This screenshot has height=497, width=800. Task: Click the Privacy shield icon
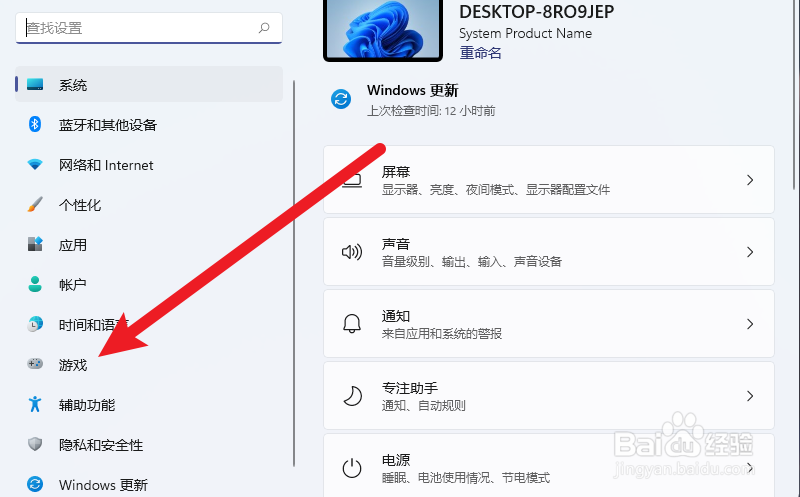[x=35, y=444]
